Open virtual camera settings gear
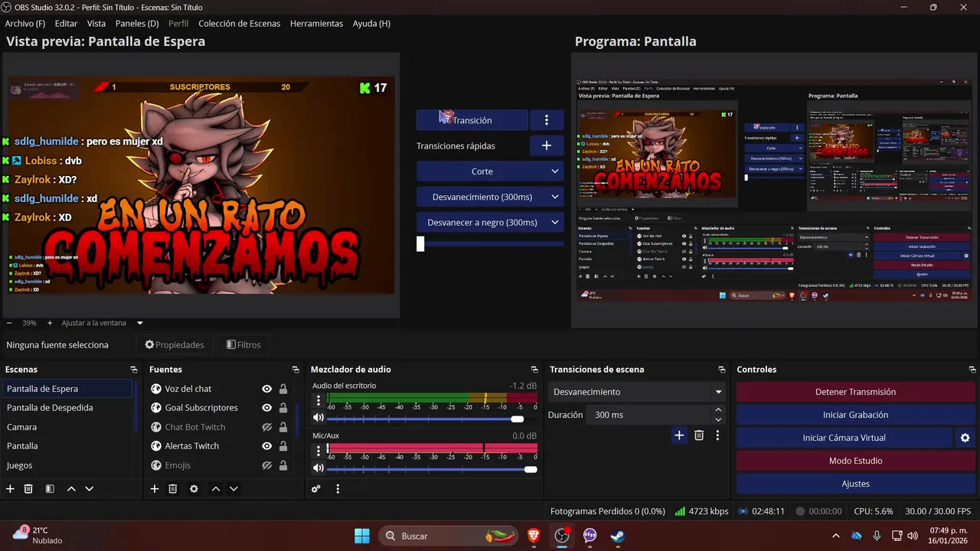The width and height of the screenshot is (980, 551). [x=965, y=438]
